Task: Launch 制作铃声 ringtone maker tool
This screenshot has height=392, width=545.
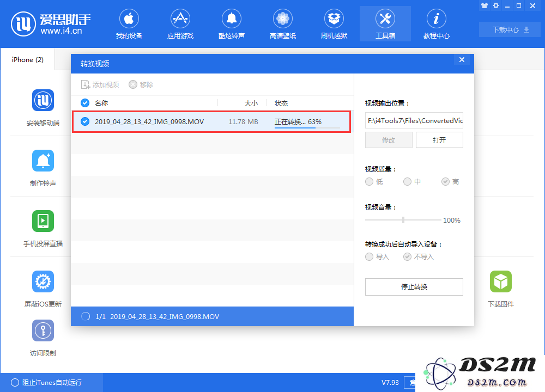Action: pyautogui.click(x=43, y=168)
